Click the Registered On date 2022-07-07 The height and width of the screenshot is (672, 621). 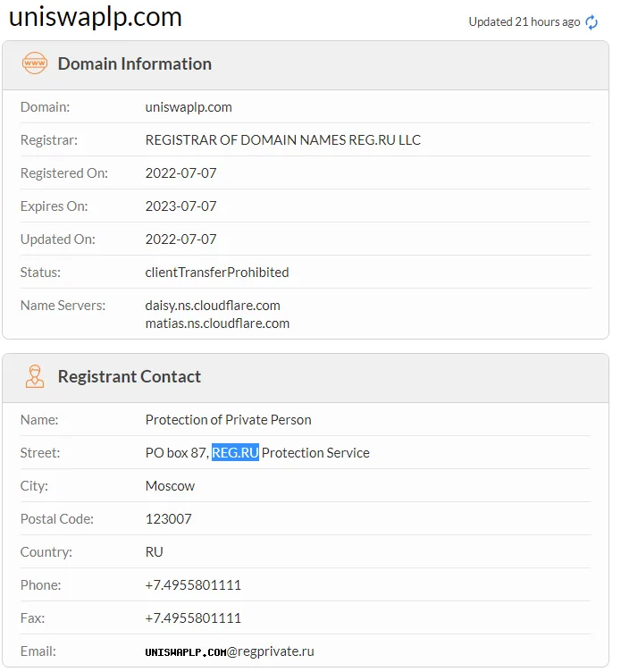180,173
